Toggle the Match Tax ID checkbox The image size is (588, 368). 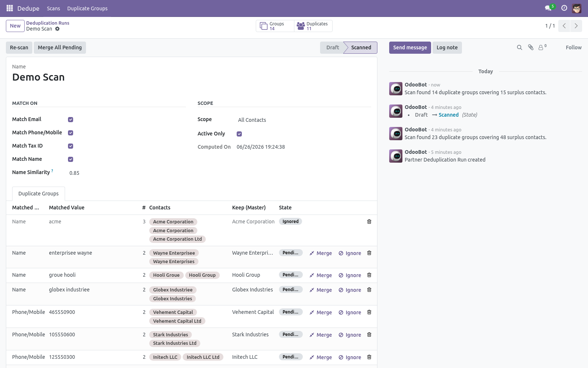point(71,146)
